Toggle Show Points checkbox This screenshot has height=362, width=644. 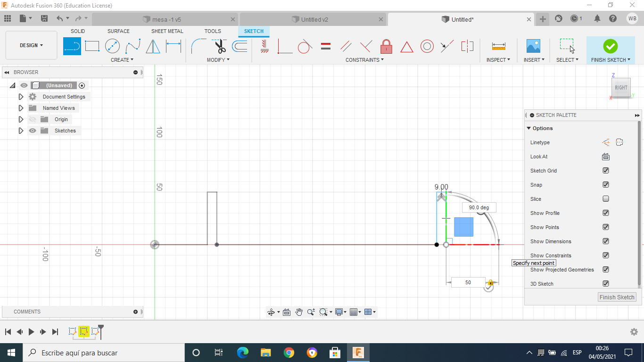606,227
